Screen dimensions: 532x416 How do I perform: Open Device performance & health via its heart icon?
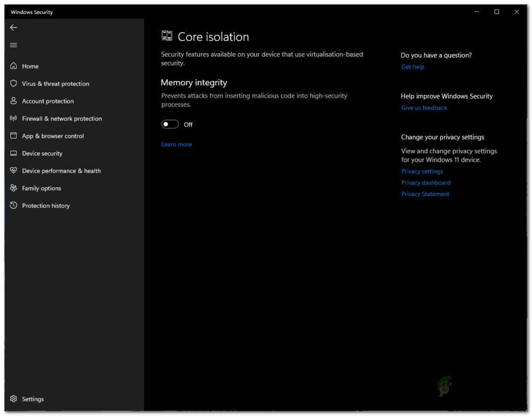[13, 171]
